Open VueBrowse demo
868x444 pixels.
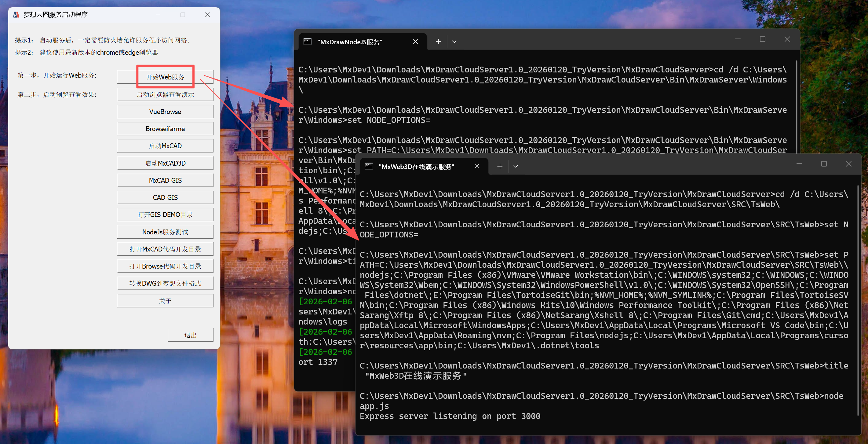click(x=165, y=112)
